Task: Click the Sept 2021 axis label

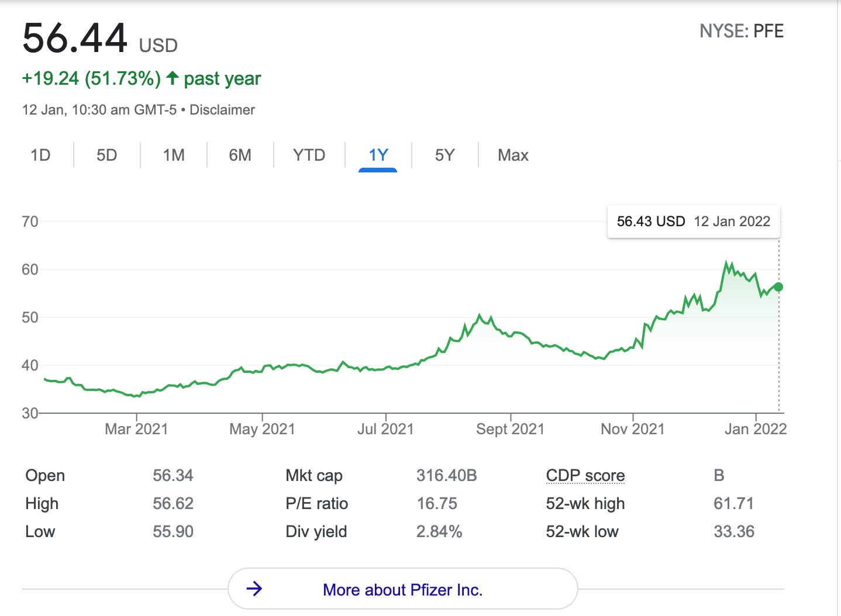Action: coord(510,430)
